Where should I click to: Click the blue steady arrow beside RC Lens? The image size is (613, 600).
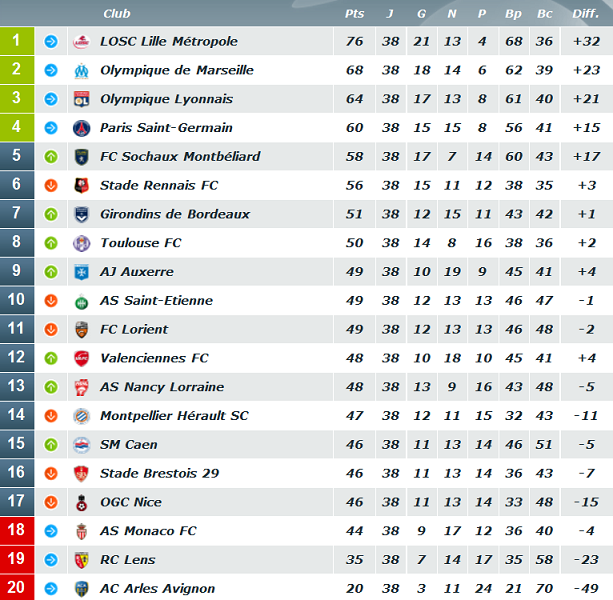point(51,560)
